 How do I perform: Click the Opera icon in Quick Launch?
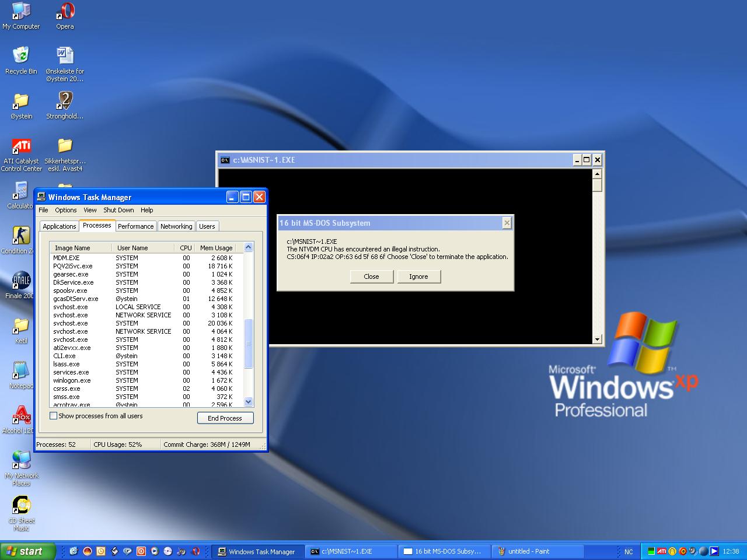pos(196,551)
